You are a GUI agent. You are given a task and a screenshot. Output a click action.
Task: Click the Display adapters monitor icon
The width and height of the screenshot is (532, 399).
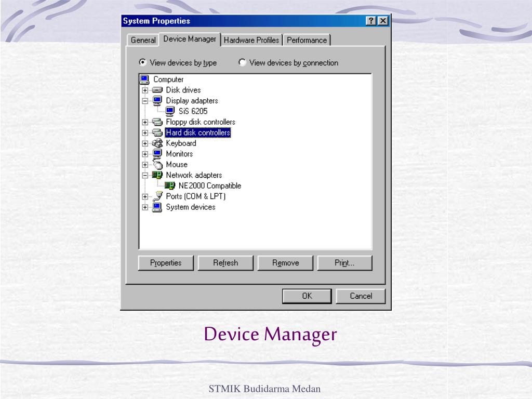(x=157, y=100)
